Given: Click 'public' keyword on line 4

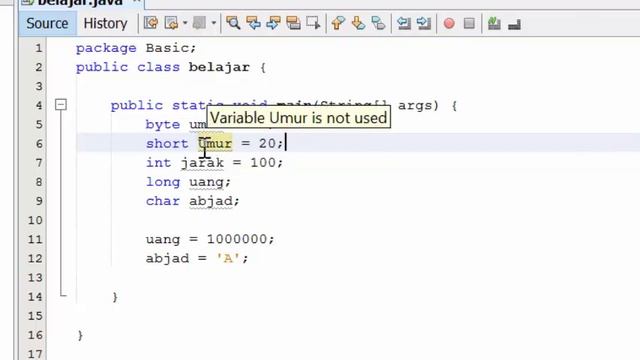Looking at the screenshot, I should click(137, 105).
